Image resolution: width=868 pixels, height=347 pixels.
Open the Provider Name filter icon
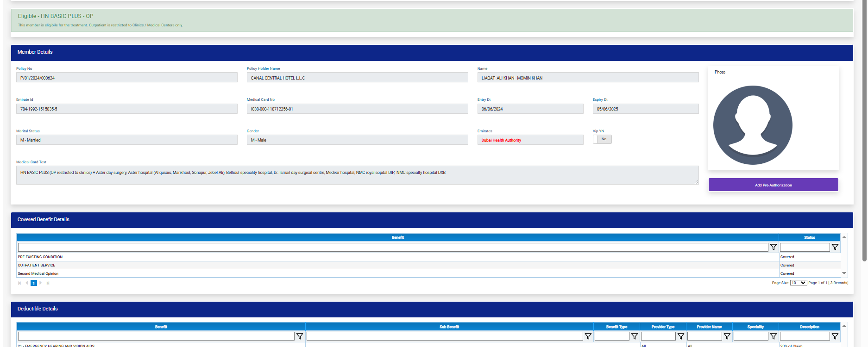pos(727,336)
